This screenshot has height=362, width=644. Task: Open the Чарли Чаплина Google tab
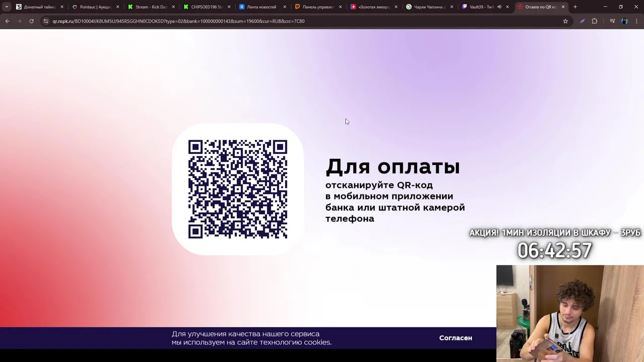click(429, 7)
